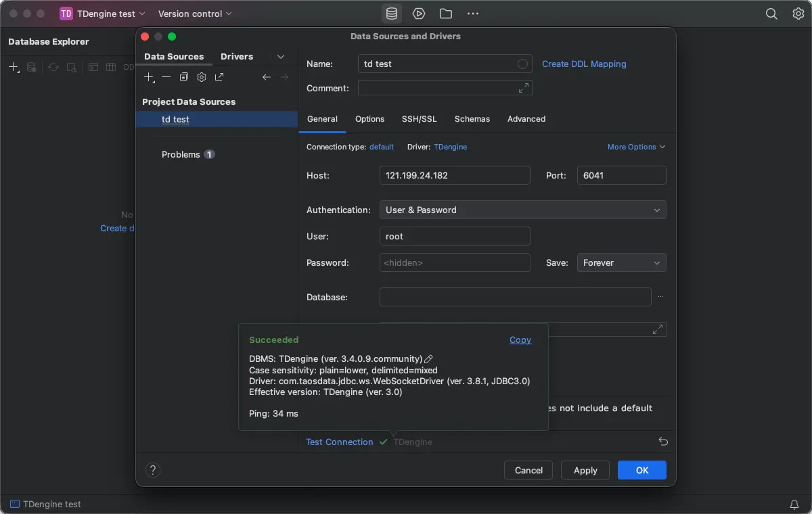Open IDE settings gear in title bar
This screenshot has width=812, height=514.
pyautogui.click(x=798, y=14)
